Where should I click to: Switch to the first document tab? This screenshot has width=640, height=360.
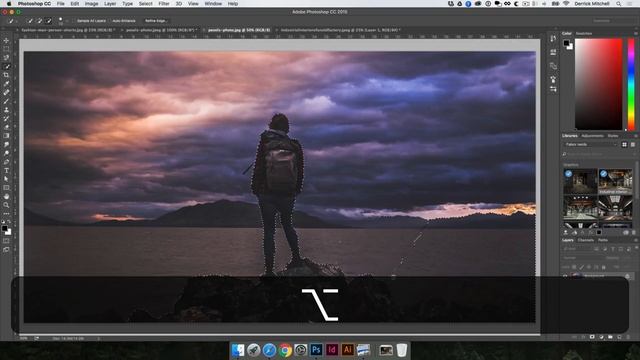coord(68,30)
